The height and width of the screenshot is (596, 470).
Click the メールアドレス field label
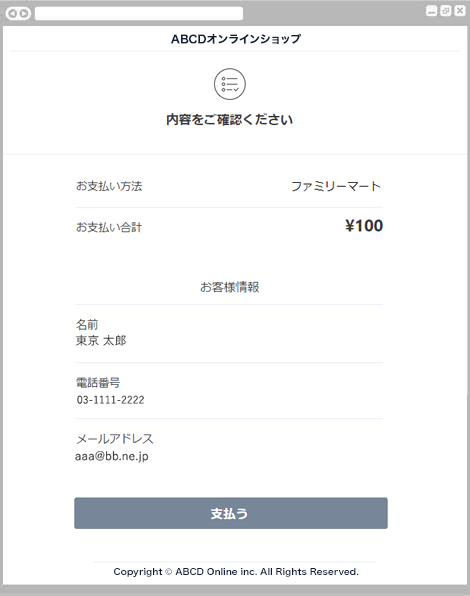(x=115, y=439)
